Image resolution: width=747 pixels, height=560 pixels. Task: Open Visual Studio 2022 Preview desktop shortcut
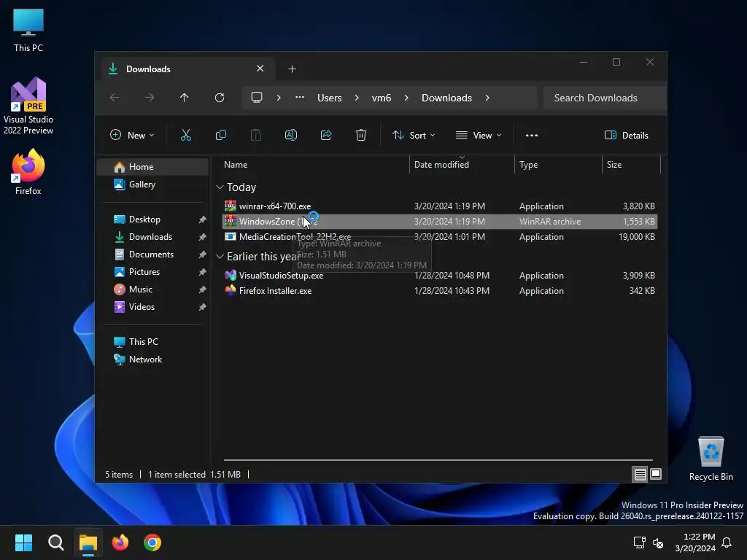[x=28, y=106]
